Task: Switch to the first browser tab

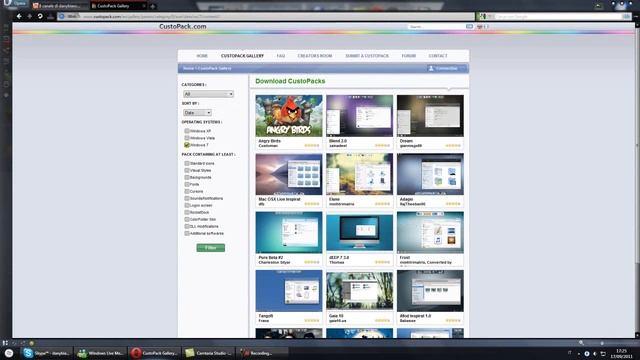Action: (60, 6)
